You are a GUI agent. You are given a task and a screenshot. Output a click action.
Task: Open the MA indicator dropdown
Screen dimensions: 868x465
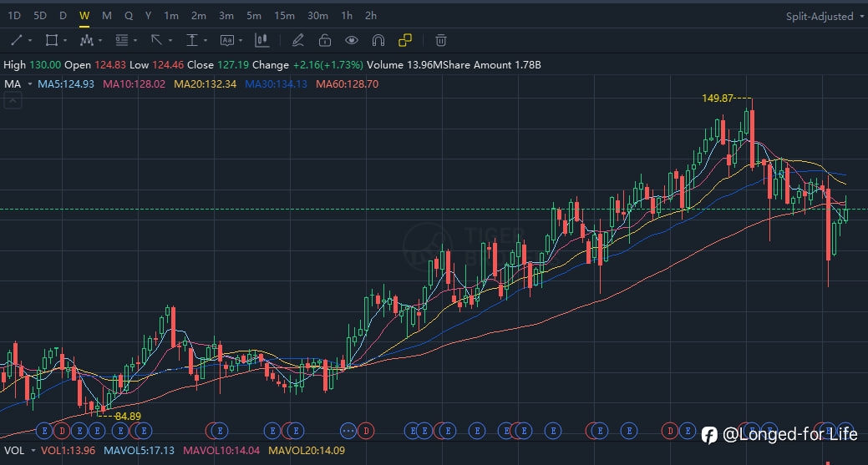coord(30,84)
